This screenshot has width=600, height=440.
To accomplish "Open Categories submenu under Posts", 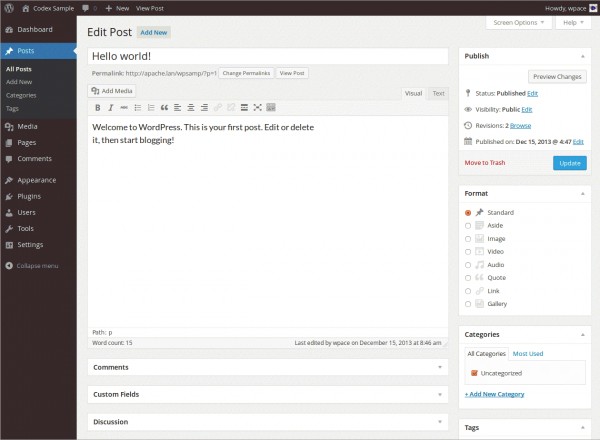I will (x=21, y=95).
